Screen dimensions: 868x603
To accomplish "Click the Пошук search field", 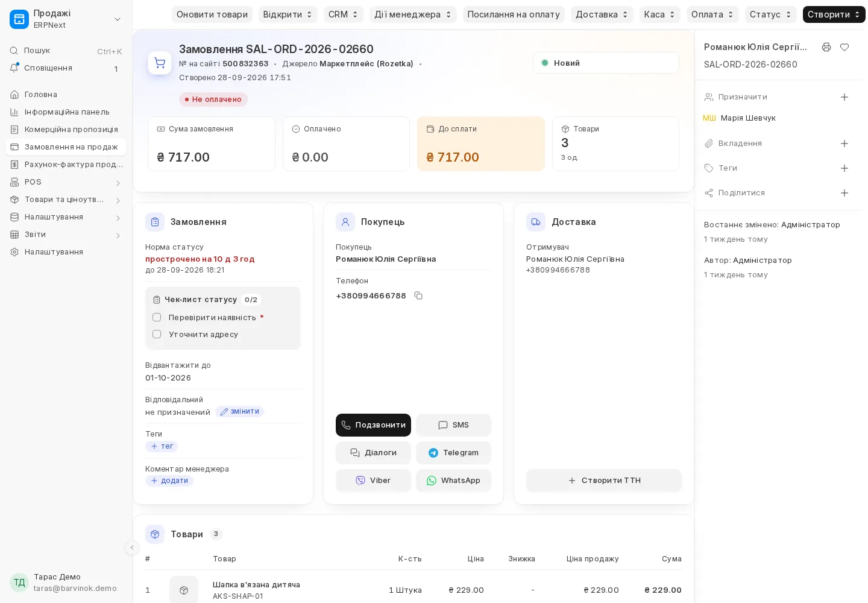I will click(x=66, y=51).
